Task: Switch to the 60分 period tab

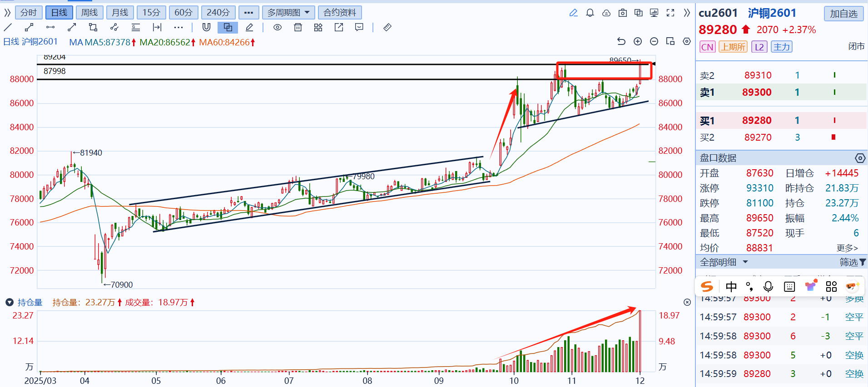Action: (183, 13)
